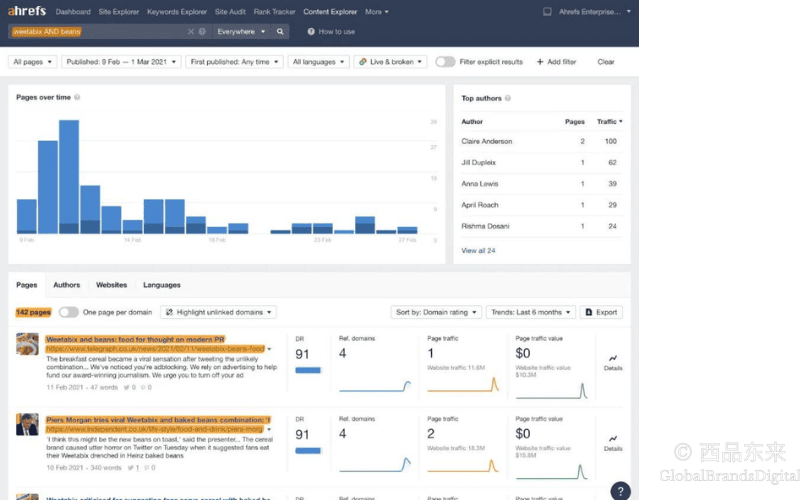Click the tallest bar in Pages over time chart
Screen dimensions: 800x500
[69, 177]
